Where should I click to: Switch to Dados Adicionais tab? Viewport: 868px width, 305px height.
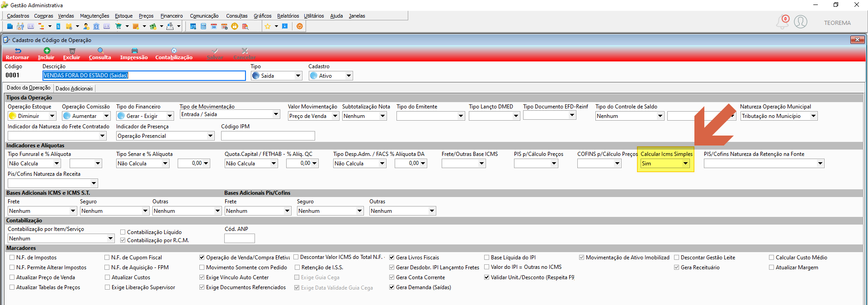[x=74, y=89]
